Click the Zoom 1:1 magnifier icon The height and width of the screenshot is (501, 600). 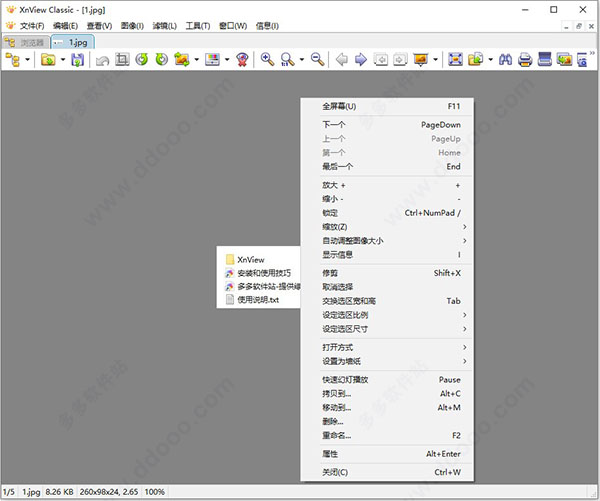tap(287, 60)
